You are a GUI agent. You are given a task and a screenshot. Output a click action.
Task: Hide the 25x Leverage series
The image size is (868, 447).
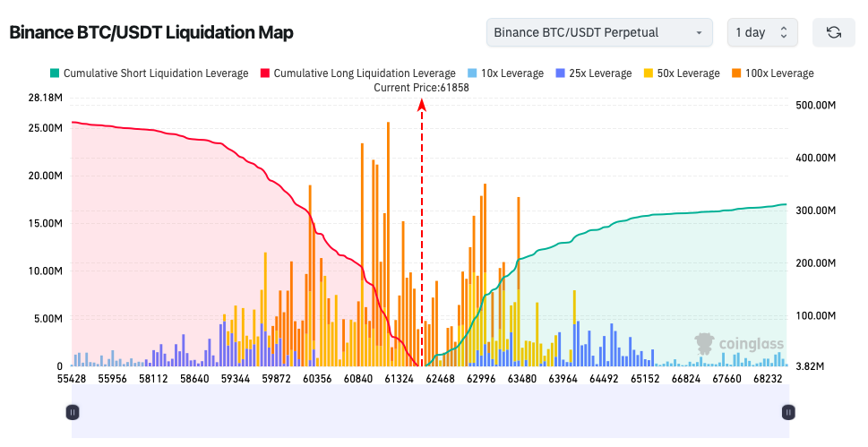594,73
